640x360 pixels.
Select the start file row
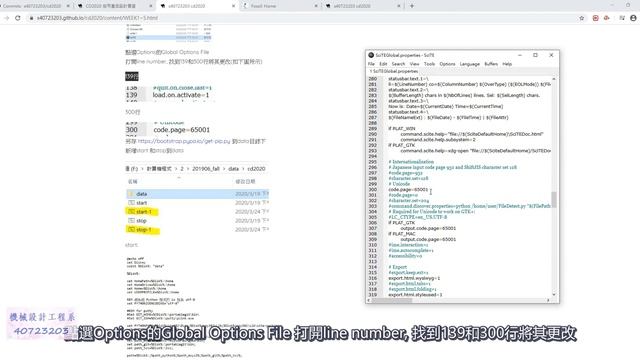point(197,203)
